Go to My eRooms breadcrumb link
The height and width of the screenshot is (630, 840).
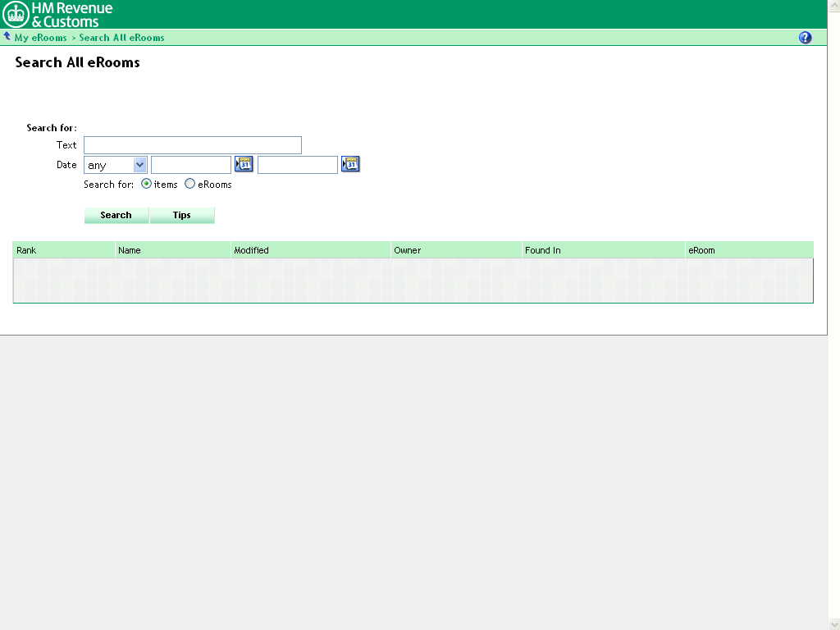click(x=40, y=38)
